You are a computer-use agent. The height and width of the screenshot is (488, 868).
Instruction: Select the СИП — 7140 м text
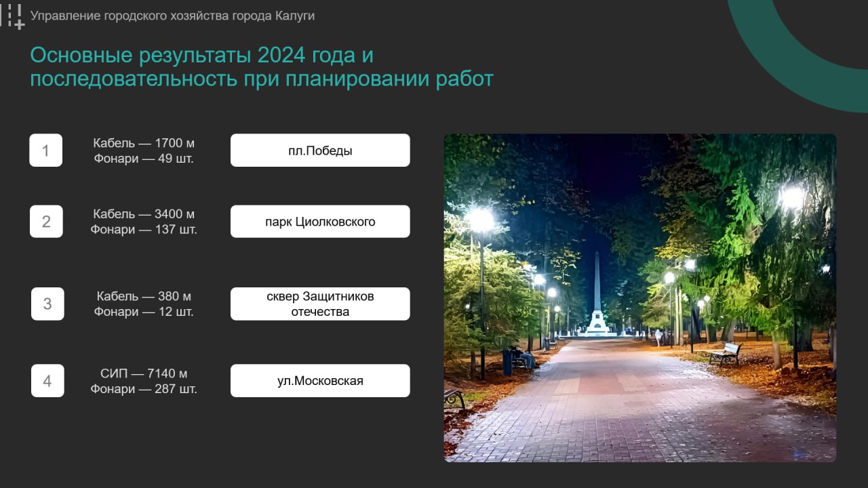144,373
